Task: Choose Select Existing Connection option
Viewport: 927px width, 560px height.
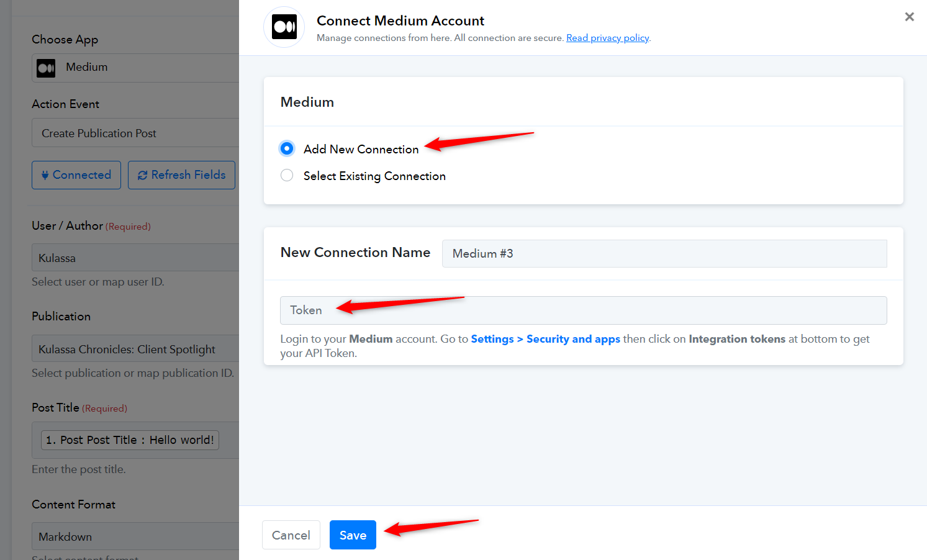Action: pos(287,176)
